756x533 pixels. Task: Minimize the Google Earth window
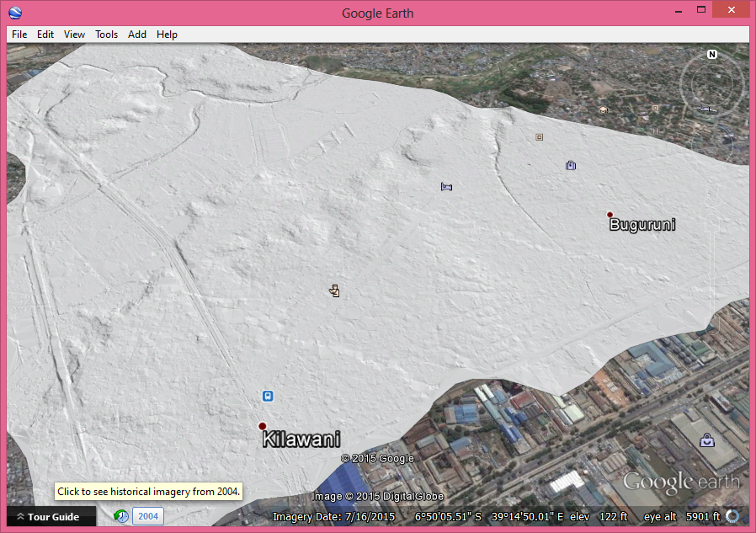tap(679, 11)
